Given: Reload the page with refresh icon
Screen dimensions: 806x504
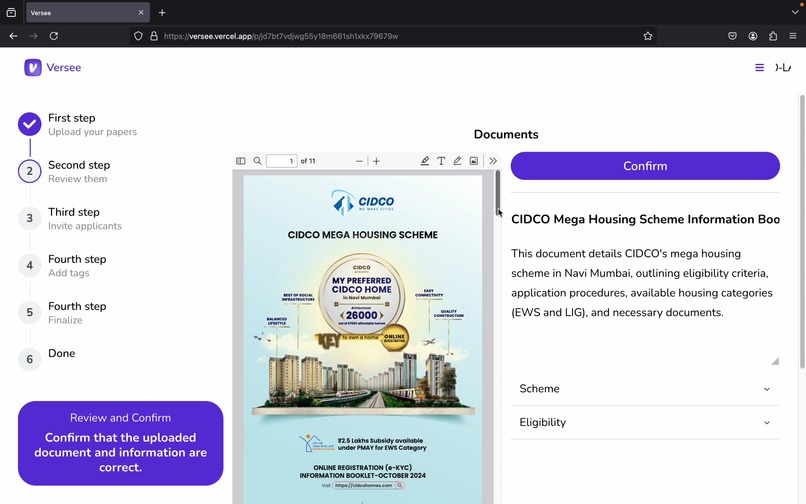Looking at the screenshot, I should (53, 36).
